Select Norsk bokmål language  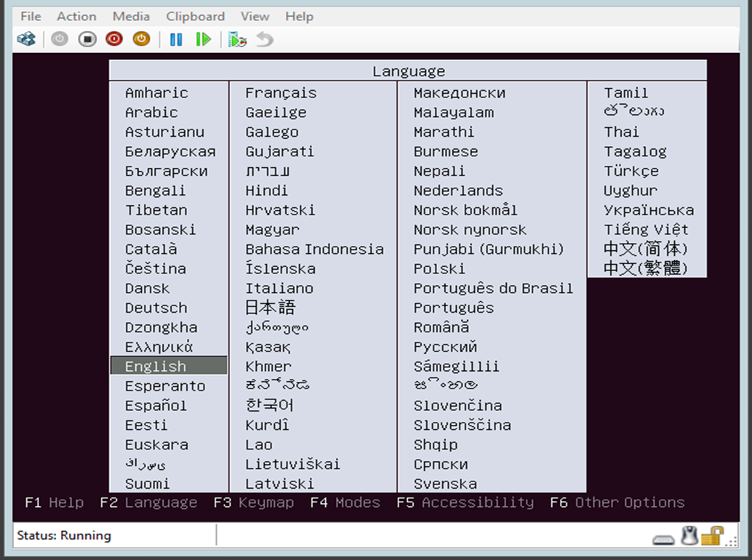click(465, 210)
